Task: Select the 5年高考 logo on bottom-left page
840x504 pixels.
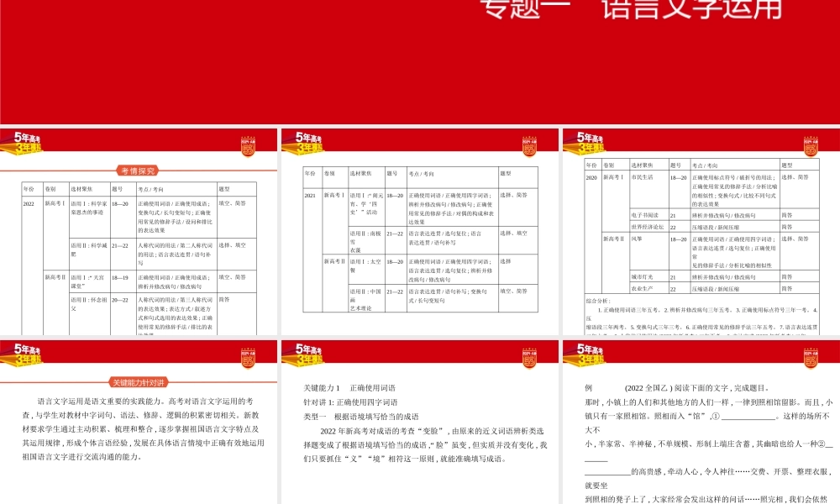Action: pyautogui.click(x=25, y=351)
